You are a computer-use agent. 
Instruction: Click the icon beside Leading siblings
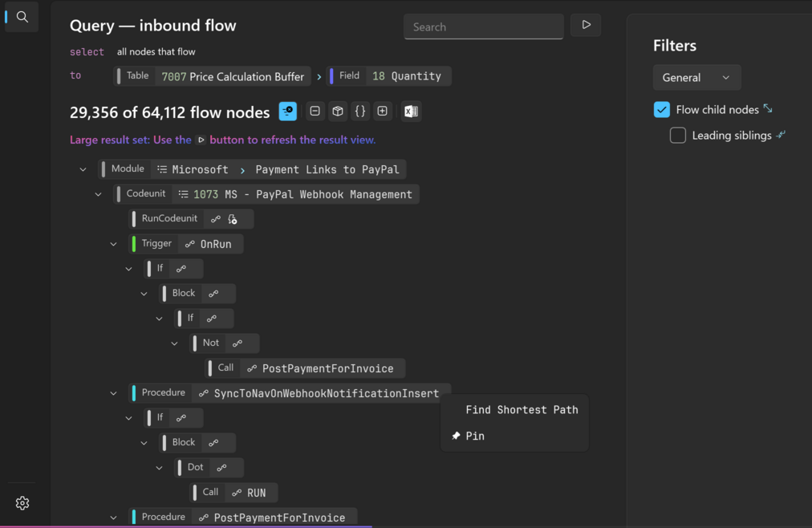(x=781, y=135)
